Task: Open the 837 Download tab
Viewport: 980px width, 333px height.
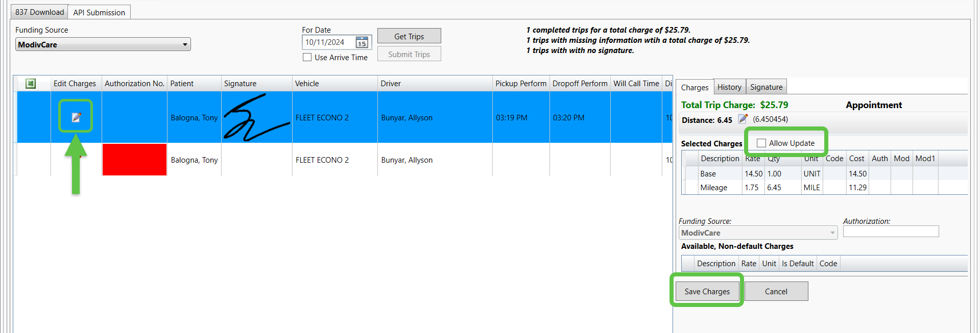Action: (39, 12)
